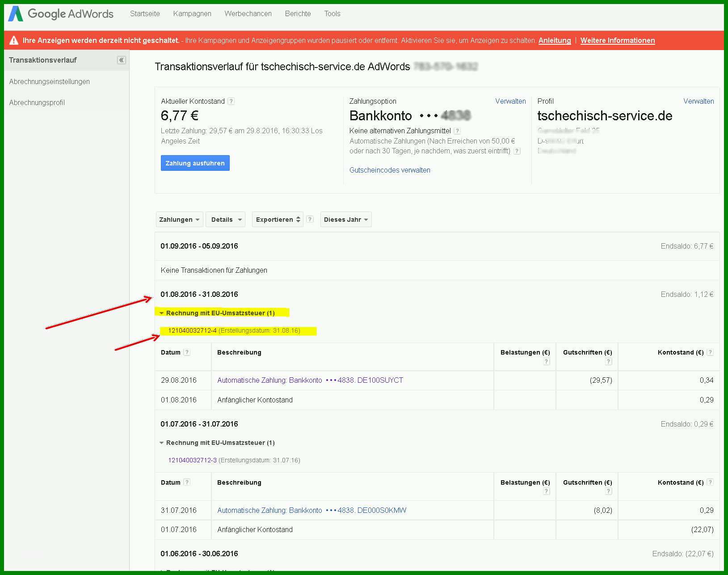
Task: Click the 01.06.2016 - 30.06.2016 period heading
Action: point(199,554)
